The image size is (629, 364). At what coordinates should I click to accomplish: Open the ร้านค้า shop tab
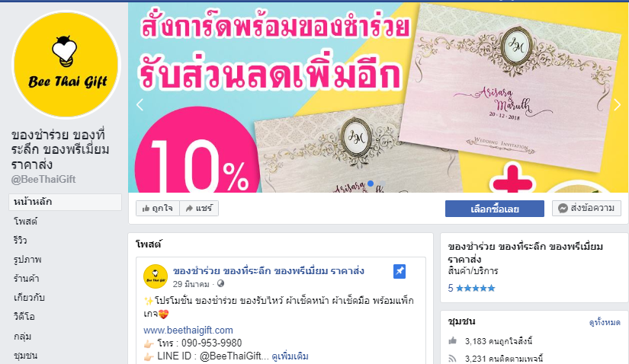coord(27,278)
